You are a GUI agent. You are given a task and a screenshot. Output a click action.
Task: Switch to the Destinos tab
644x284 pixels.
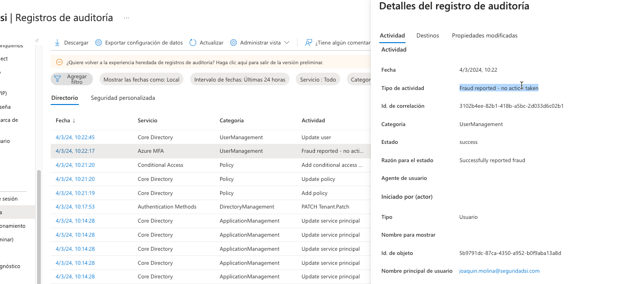click(x=428, y=36)
